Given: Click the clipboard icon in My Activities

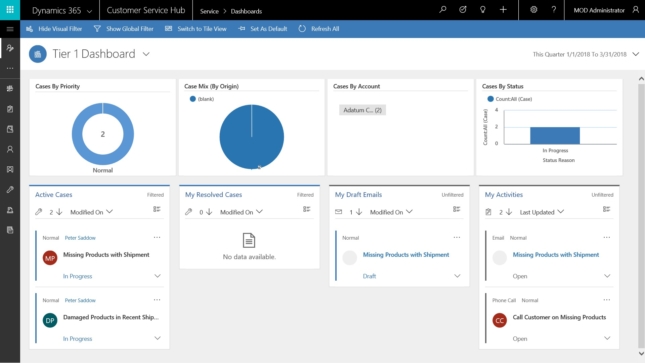Looking at the screenshot, I should click(488, 212).
